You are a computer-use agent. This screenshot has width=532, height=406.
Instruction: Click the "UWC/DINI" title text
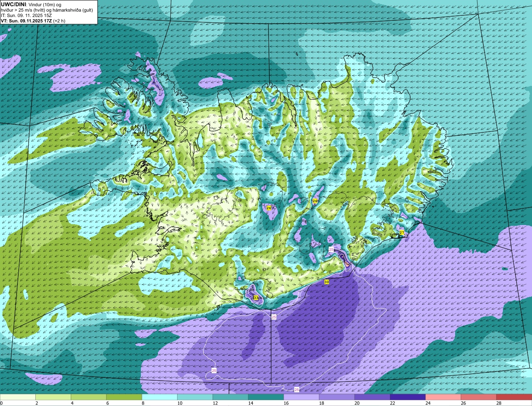click(13, 4)
